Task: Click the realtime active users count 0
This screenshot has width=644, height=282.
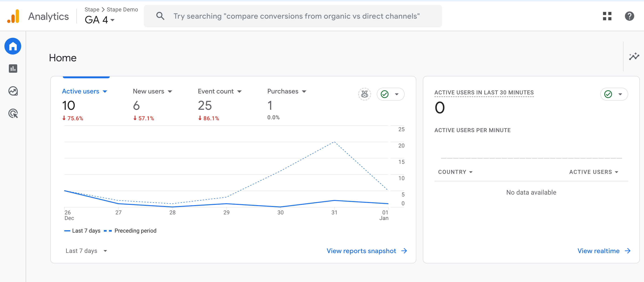Action: click(x=440, y=108)
